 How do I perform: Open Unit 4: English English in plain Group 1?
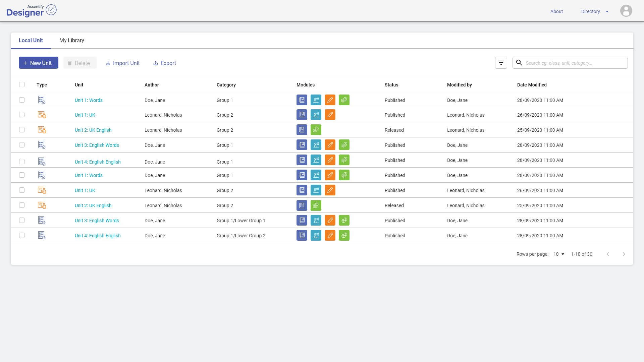point(98,162)
